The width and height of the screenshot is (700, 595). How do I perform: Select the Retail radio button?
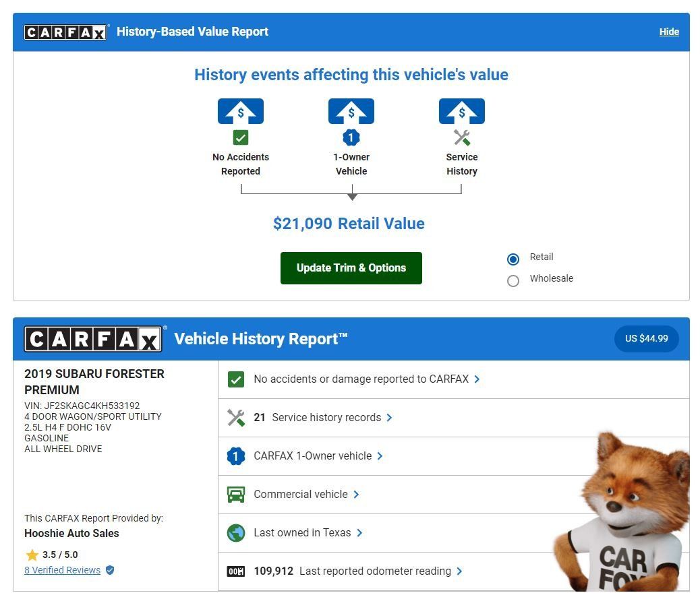coord(513,259)
